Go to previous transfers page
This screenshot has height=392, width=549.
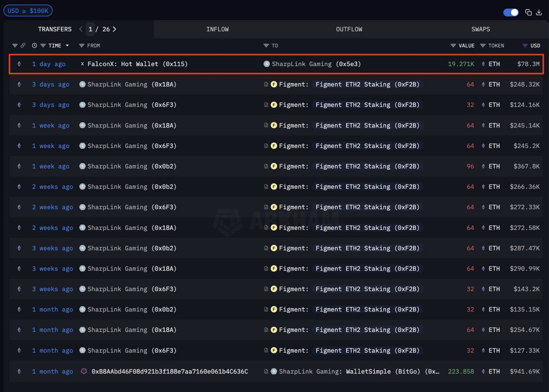(81, 29)
